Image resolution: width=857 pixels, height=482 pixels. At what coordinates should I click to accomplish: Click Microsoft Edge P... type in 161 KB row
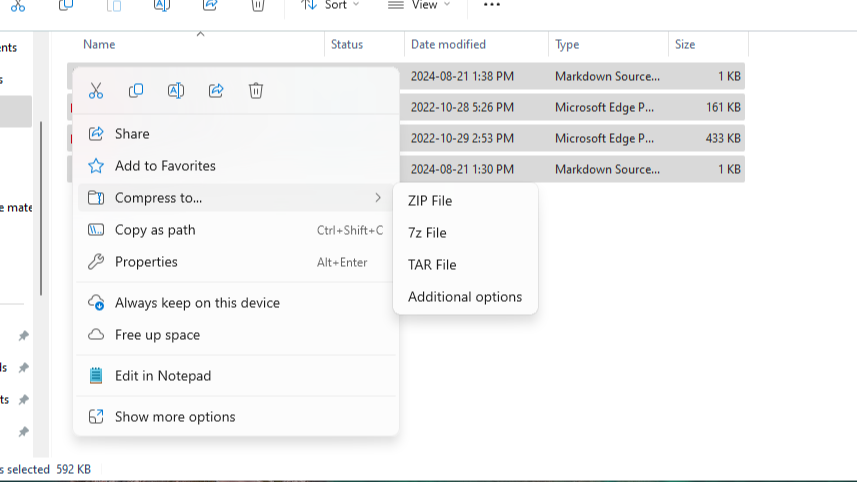pos(604,108)
